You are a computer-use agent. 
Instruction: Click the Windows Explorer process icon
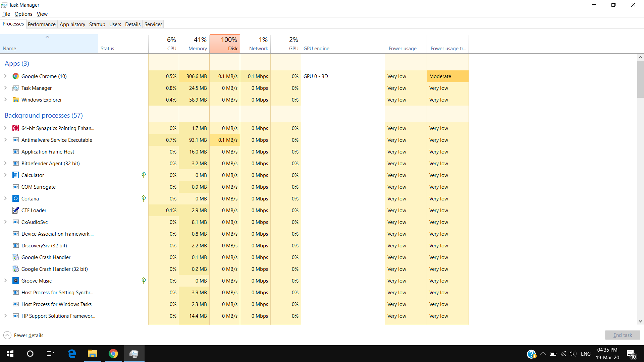(x=15, y=100)
